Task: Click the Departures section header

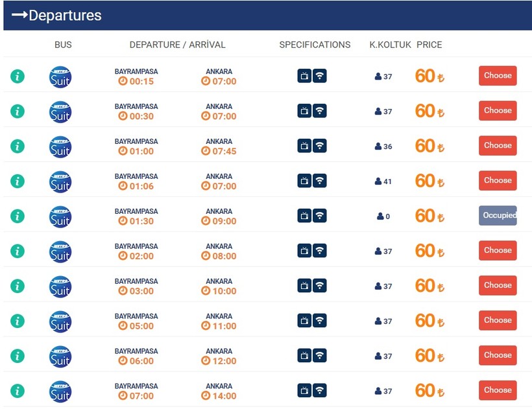Action: click(57, 16)
